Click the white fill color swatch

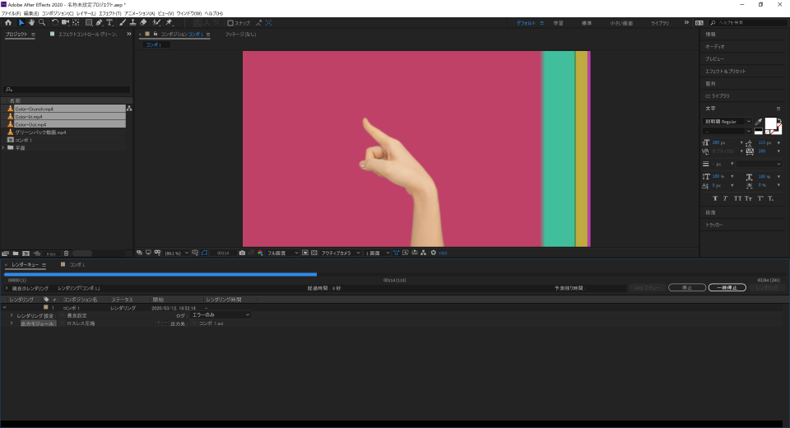pyautogui.click(x=770, y=124)
